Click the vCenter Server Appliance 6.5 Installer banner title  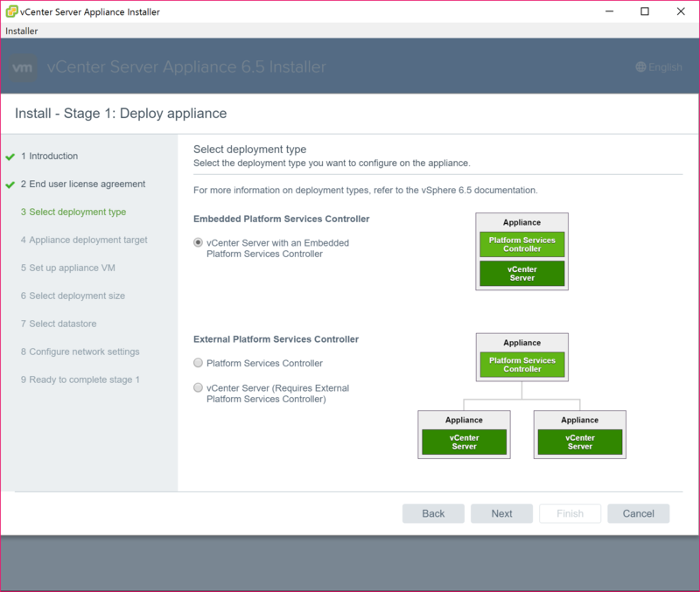186,67
